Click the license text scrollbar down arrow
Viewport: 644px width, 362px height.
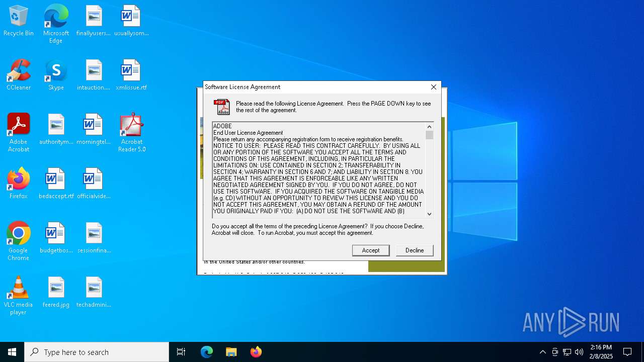tap(429, 214)
